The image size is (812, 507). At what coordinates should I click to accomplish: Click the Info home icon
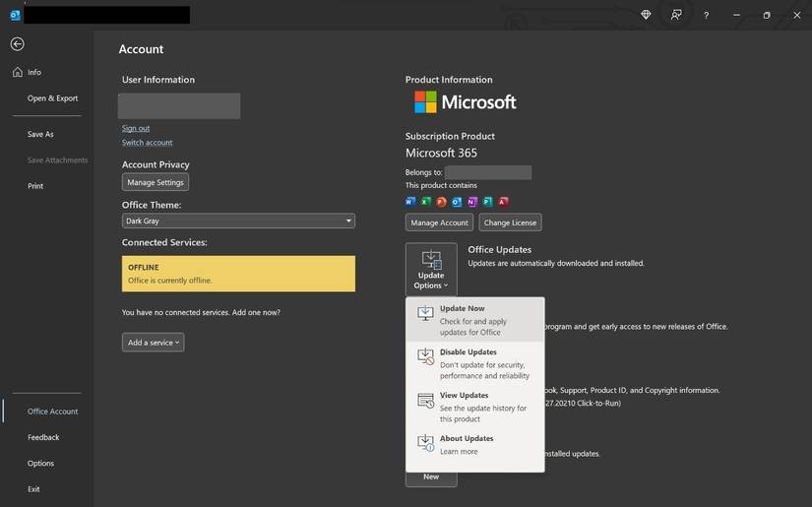[18, 72]
